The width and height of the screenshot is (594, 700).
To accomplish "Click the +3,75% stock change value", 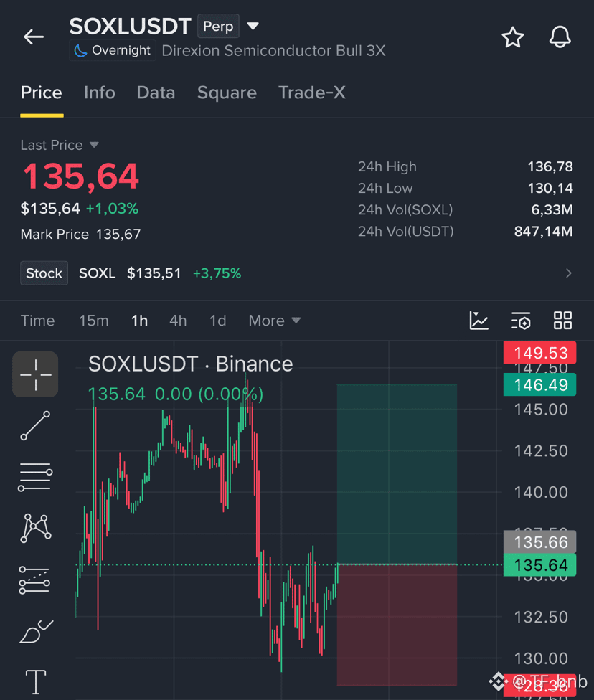I will (x=217, y=273).
